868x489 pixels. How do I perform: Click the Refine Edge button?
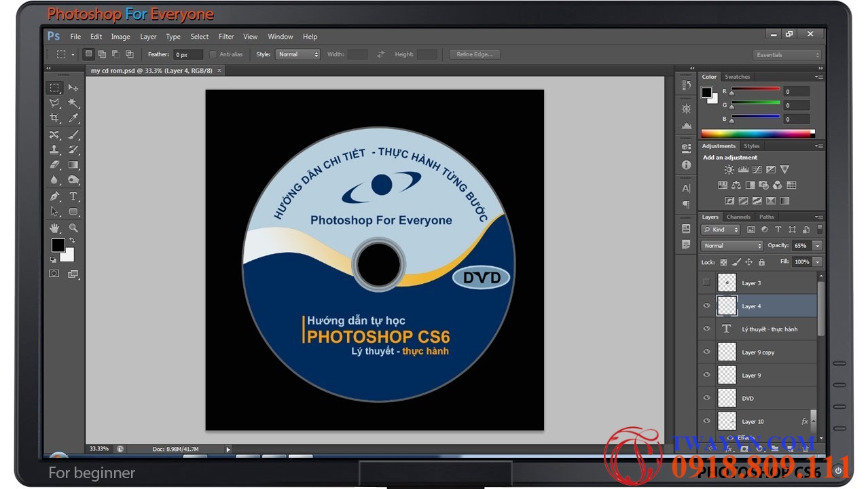coord(474,54)
